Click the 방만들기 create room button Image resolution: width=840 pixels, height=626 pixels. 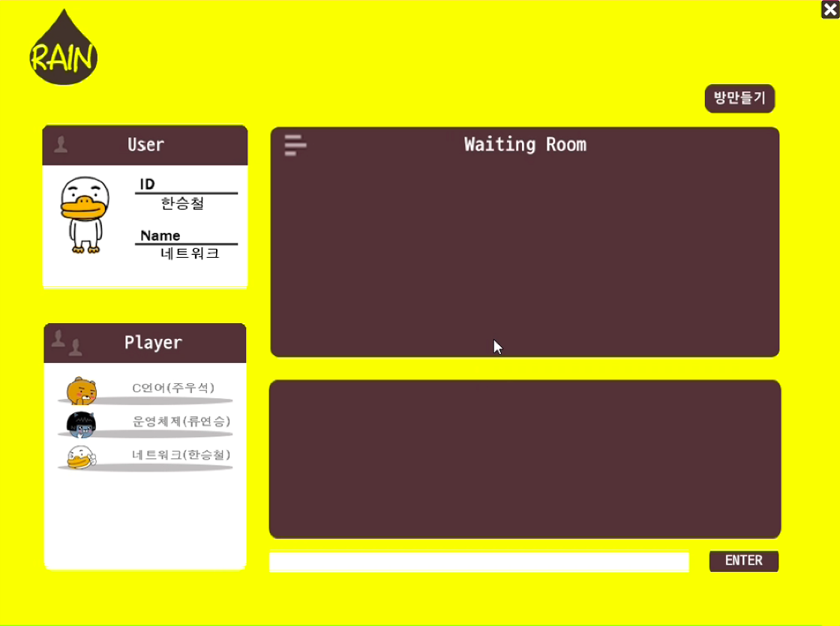pyautogui.click(x=739, y=98)
